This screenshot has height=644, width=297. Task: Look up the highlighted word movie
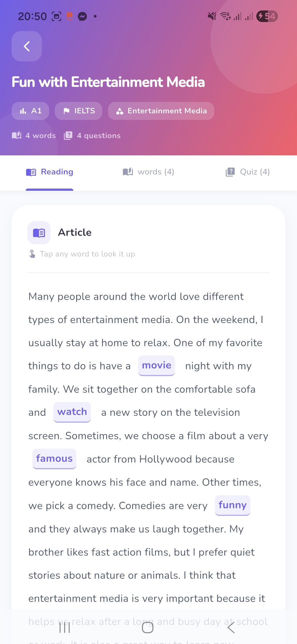click(156, 365)
